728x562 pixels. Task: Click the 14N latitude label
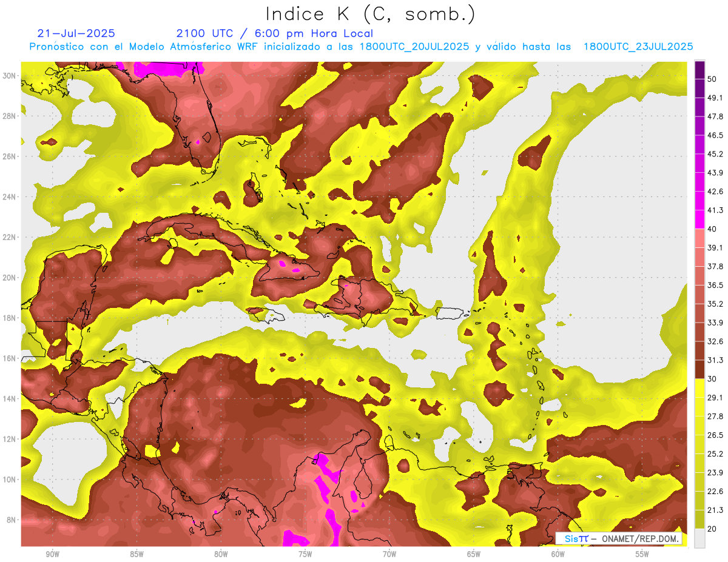tap(10, 399)
